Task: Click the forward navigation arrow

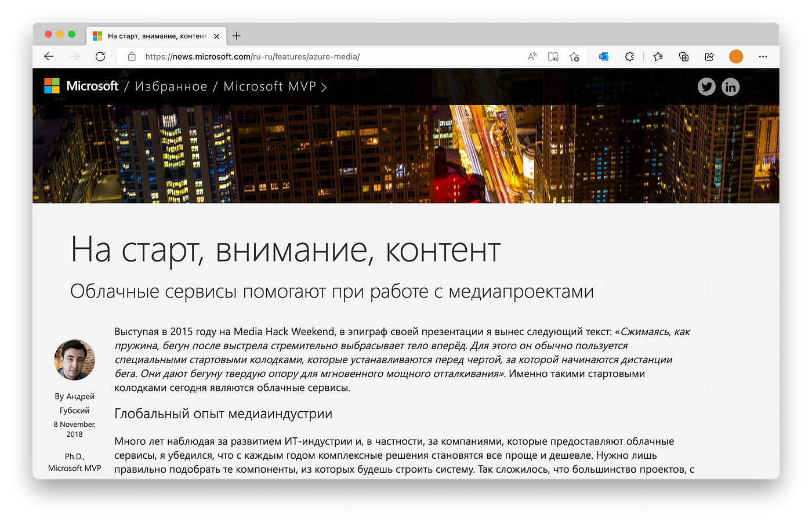Action: pyautogui.click(x=74, y=56)
